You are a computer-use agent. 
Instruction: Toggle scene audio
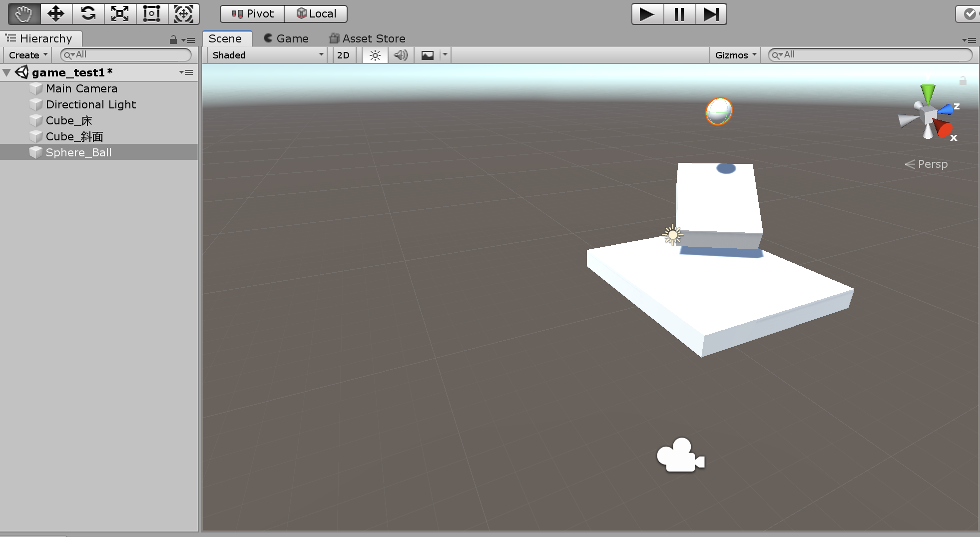point(401,55)
